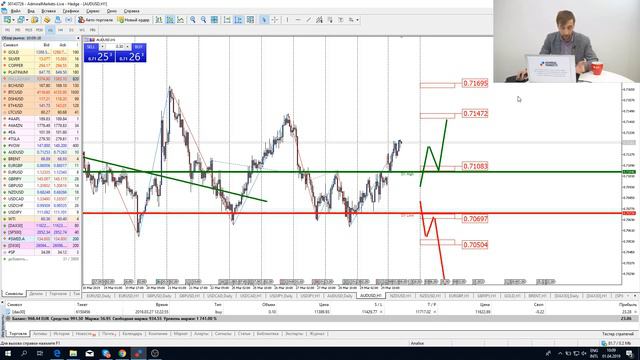
Task: Click the New Order button
Action: (133, 20)
